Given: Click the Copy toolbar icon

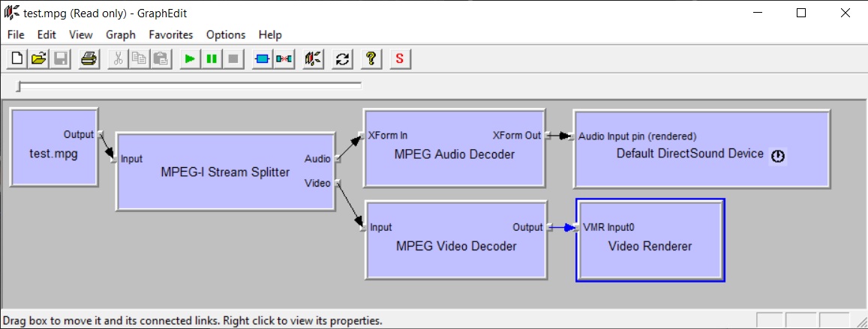Looking at the screenshot, I should click(x=140, y=58).
